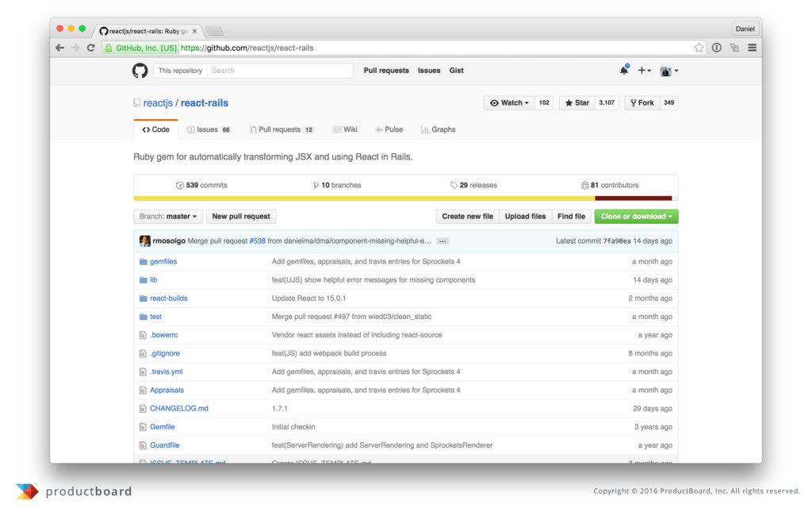
Task: Click the browser forward arrow
Action: [75, 48]
